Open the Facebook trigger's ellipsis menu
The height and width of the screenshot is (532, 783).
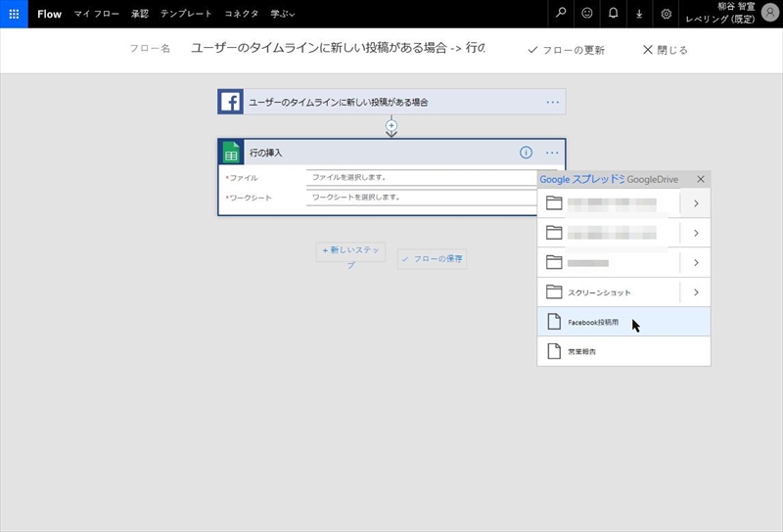(x=552, y=102)
